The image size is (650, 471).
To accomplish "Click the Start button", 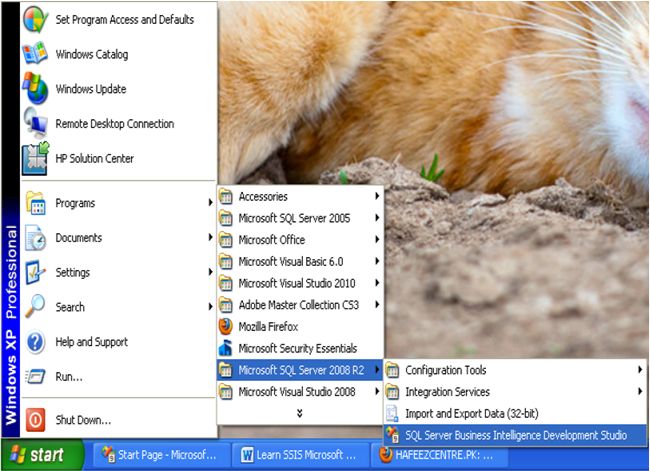I will 42,455.
